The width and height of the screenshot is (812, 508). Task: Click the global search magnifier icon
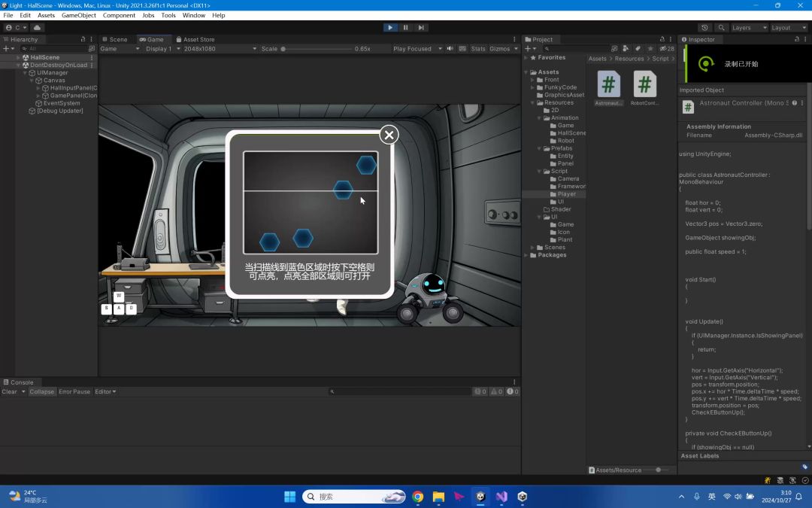[721, 28]
